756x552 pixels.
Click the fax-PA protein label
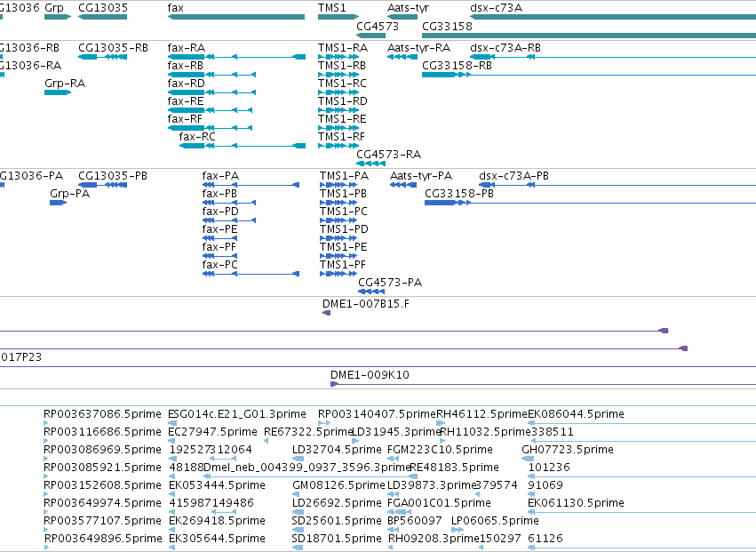(221, 176)
